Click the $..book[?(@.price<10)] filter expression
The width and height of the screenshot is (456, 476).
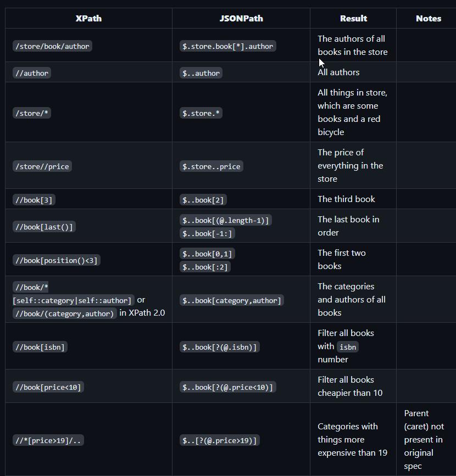point(227,387)
